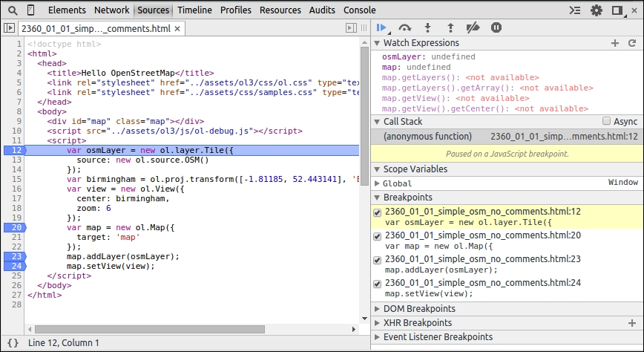Open the Sources tab

153,10
